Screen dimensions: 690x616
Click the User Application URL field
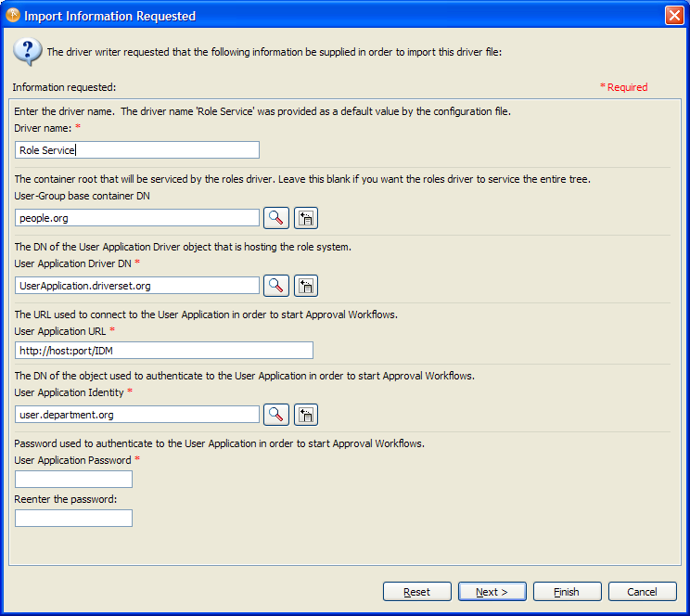(164, 351)
